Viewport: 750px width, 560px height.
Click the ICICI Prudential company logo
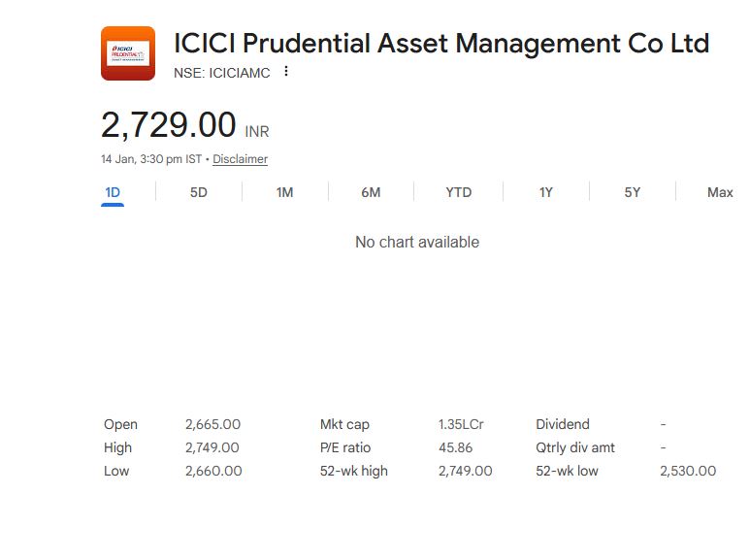[x=128, y=53]
